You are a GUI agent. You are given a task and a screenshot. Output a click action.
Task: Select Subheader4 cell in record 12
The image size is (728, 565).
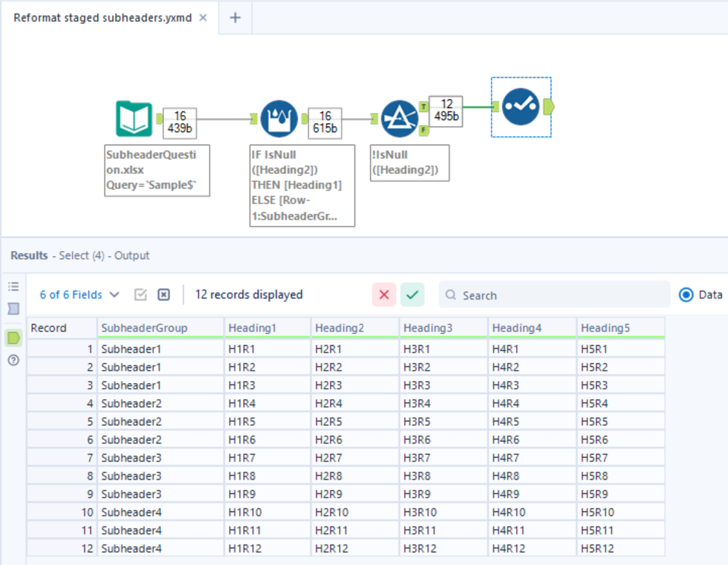click(x=160, y=548)
